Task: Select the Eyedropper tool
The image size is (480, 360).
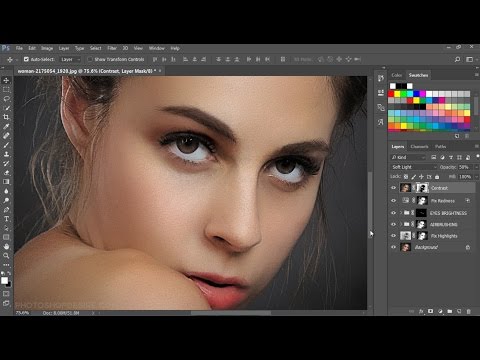Action: (6, 126)
